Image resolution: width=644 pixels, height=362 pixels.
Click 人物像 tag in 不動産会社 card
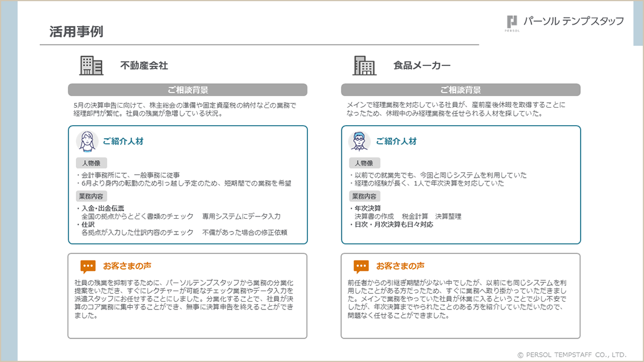[x=91, y=163]
